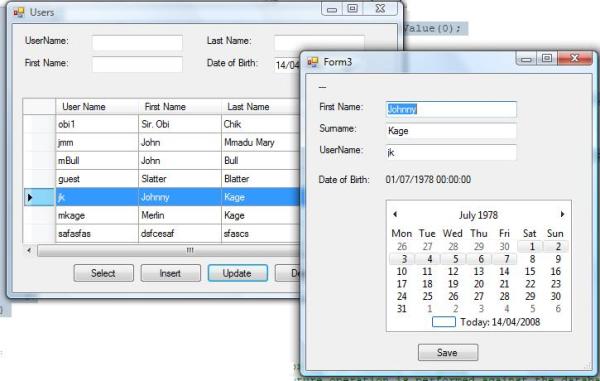Screen dimensions: 600x381
Task: Pick July 13 in the calendar
Action: (x=479, y=272)
